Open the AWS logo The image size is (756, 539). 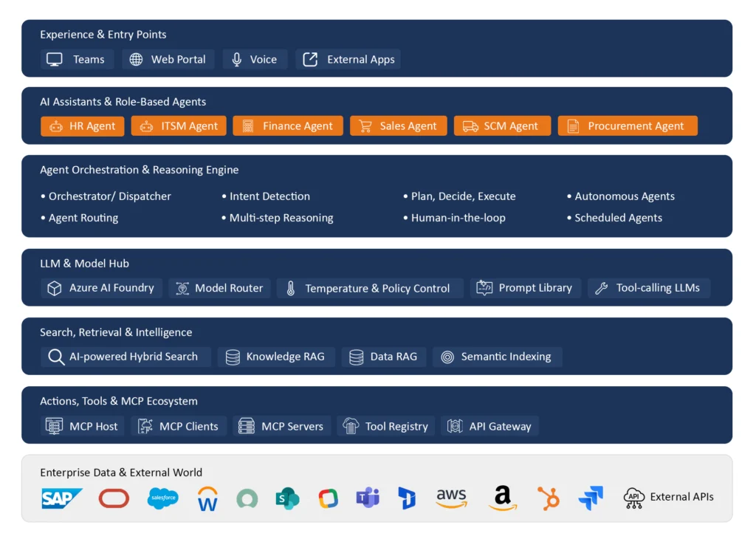pos(451,498)
